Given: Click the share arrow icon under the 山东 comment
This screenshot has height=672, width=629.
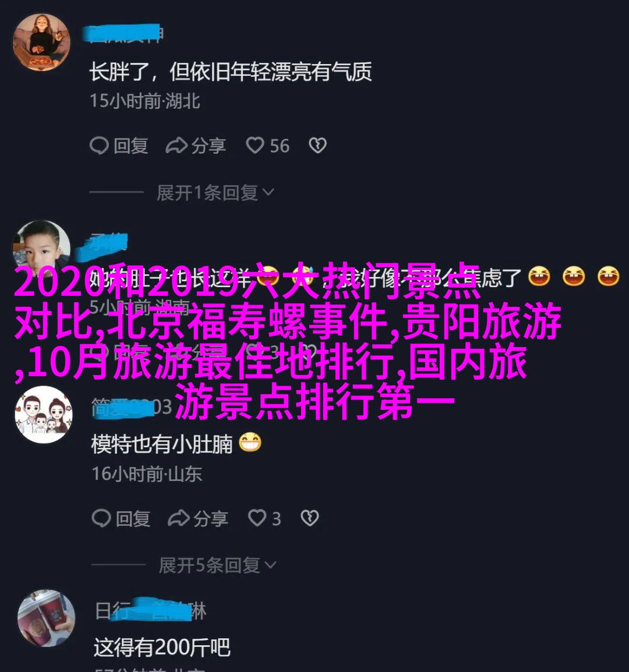Looking at the screenshot, I should click(x=179, y=519).
